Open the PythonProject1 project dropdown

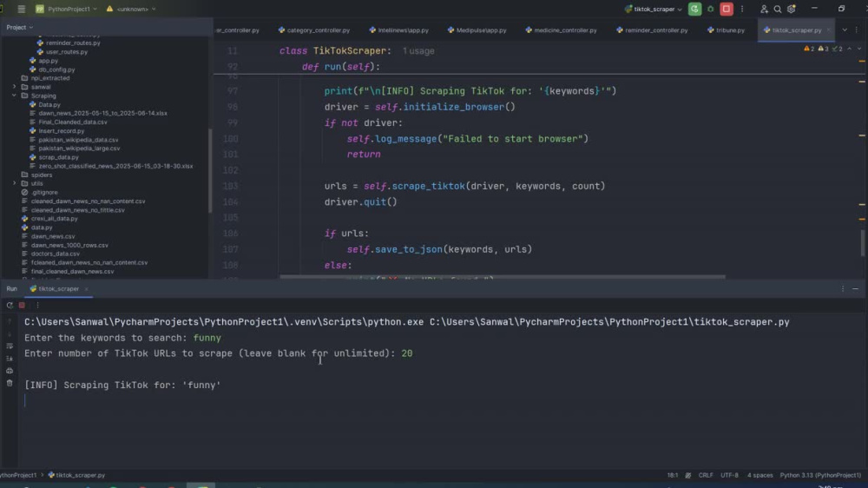point(66,9)
